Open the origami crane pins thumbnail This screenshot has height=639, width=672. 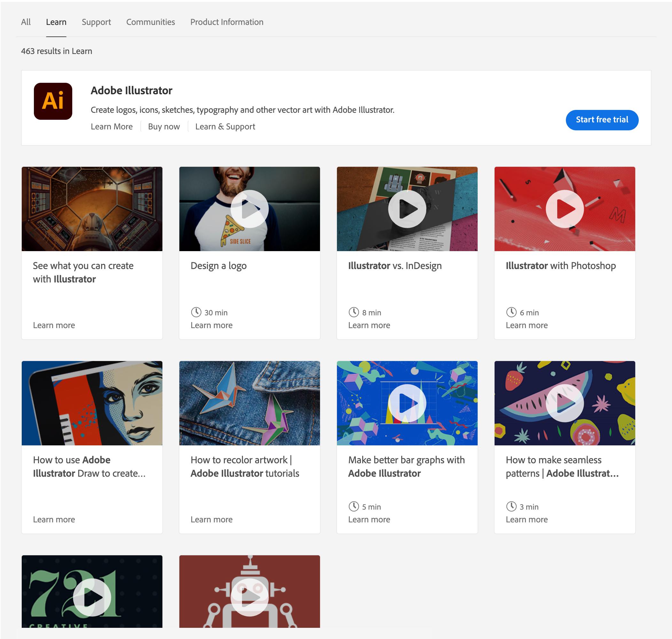249,403
